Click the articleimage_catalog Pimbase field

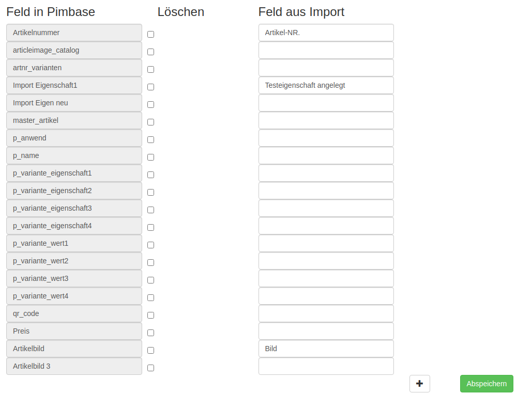click(x=74, y=50)
